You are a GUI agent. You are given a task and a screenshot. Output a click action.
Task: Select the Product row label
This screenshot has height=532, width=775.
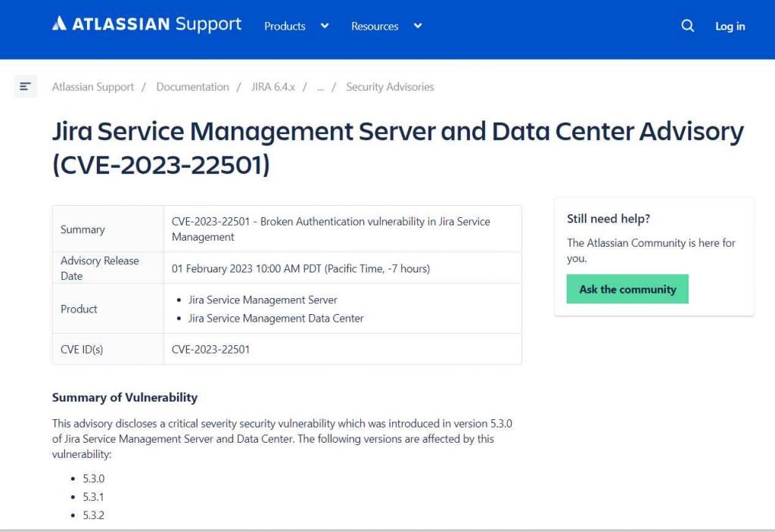[x=79, y=309]
